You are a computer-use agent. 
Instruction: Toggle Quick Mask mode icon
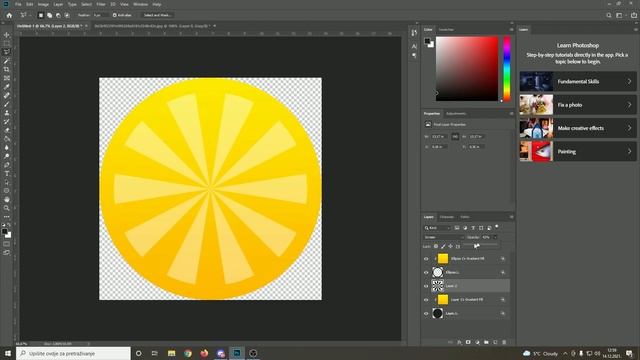pyautogui.click(x=7, y=244)
